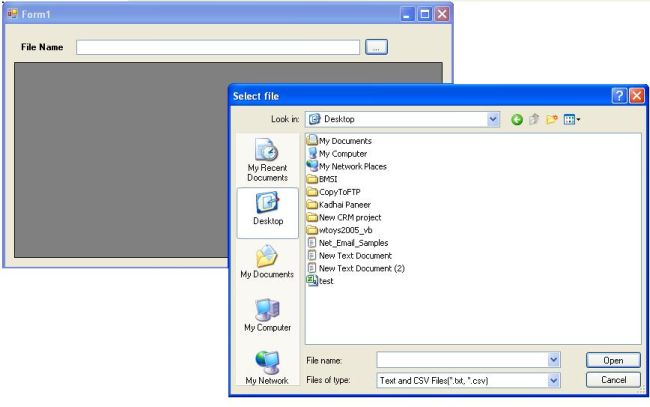
Task: Select the New Text Document file
Action: [x=349, y=256]
